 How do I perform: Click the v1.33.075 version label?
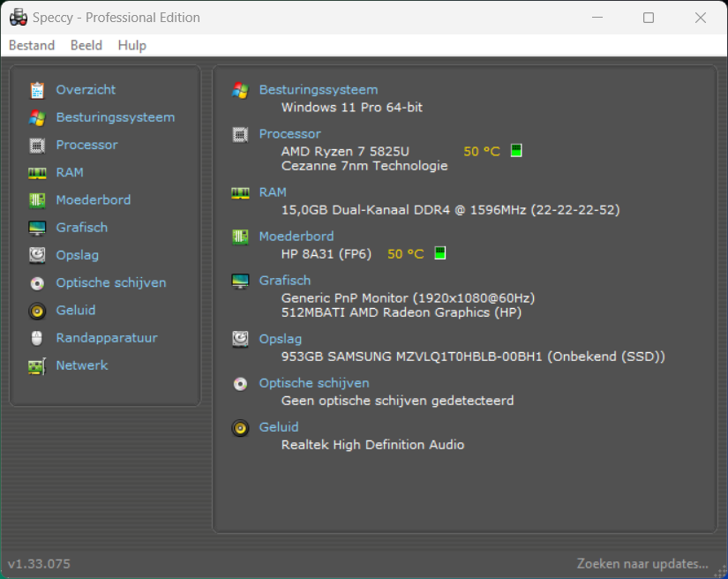click(x=39, y=564)
